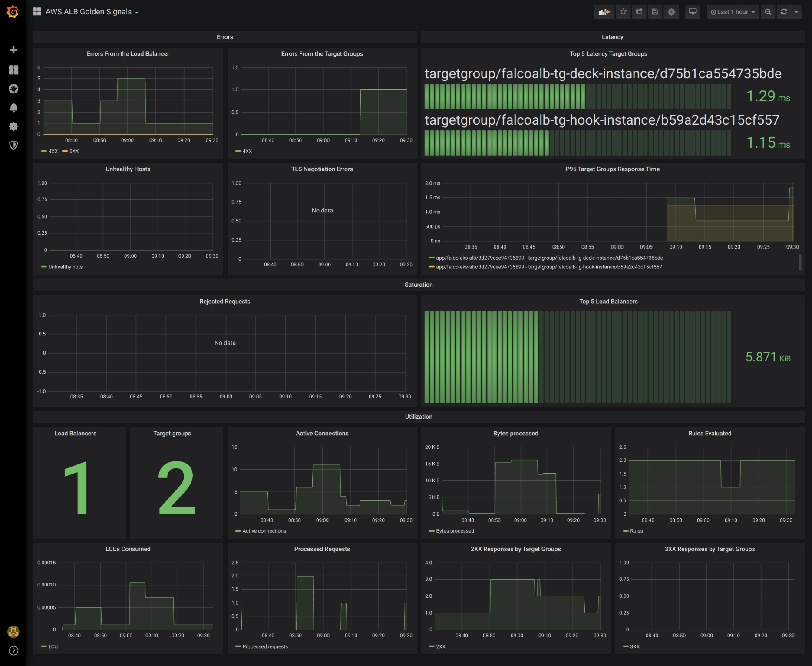The height and width of the screenshot is (666, 812).
Task: Open the Top 5 Load Balancers panel title
Action: pyautogui.click(x=608, y=302)
